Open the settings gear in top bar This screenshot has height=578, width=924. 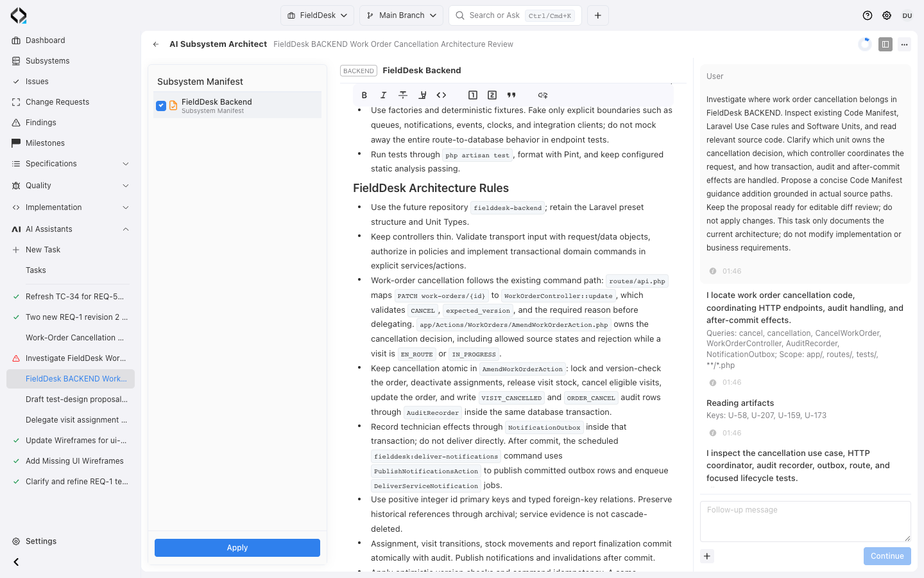(x=887, y=15)
